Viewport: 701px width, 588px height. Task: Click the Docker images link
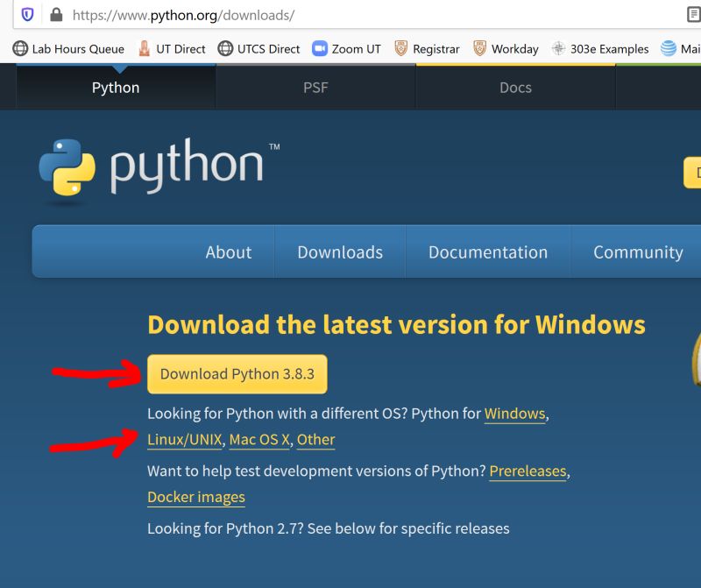pyautogui.click(x=196, y=497)
